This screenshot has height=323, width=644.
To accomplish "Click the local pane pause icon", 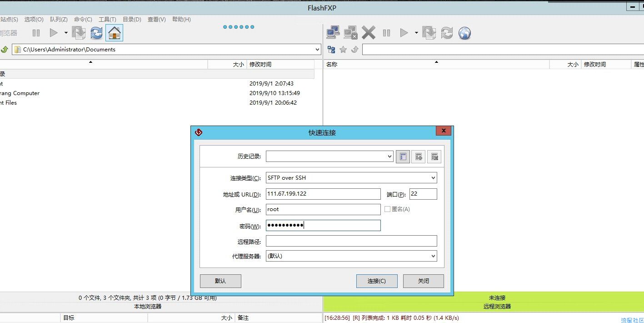I will [36, 33].
